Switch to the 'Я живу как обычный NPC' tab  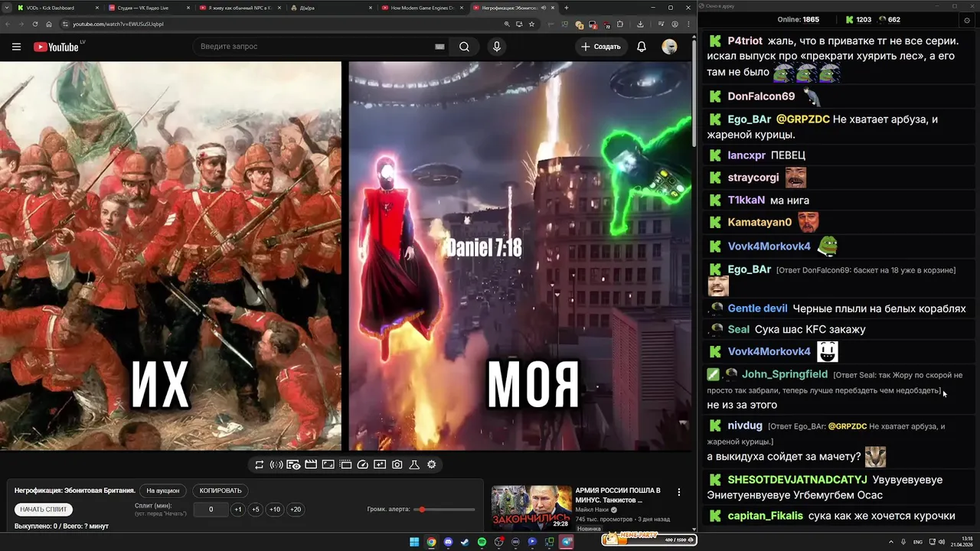tap(239, 8)
